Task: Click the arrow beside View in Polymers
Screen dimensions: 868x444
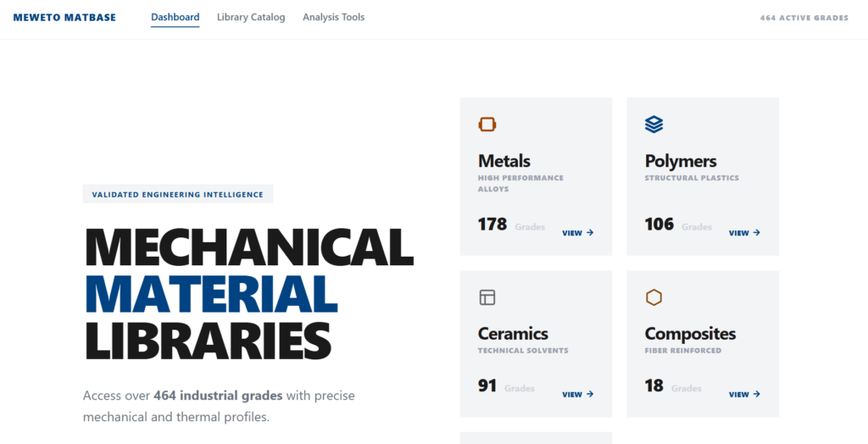Action: click(x=757, y=233)
